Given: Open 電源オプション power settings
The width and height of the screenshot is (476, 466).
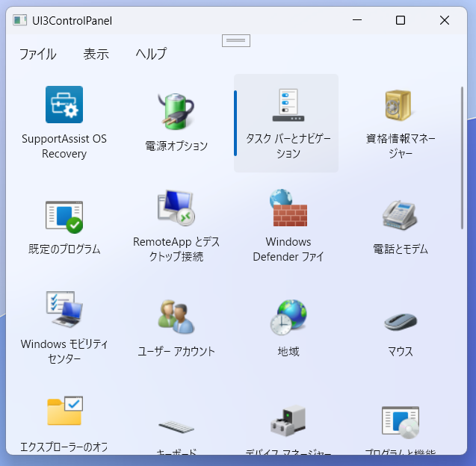Looking at the screenshot, I should pos(176,112).
